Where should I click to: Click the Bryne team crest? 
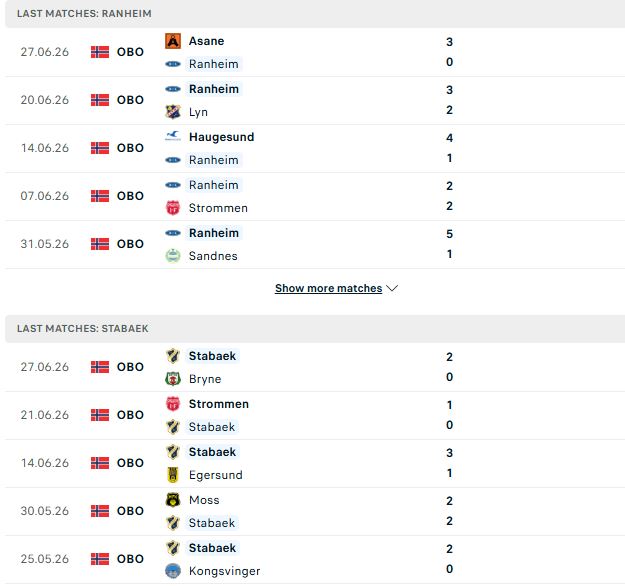tap(173, 379)
